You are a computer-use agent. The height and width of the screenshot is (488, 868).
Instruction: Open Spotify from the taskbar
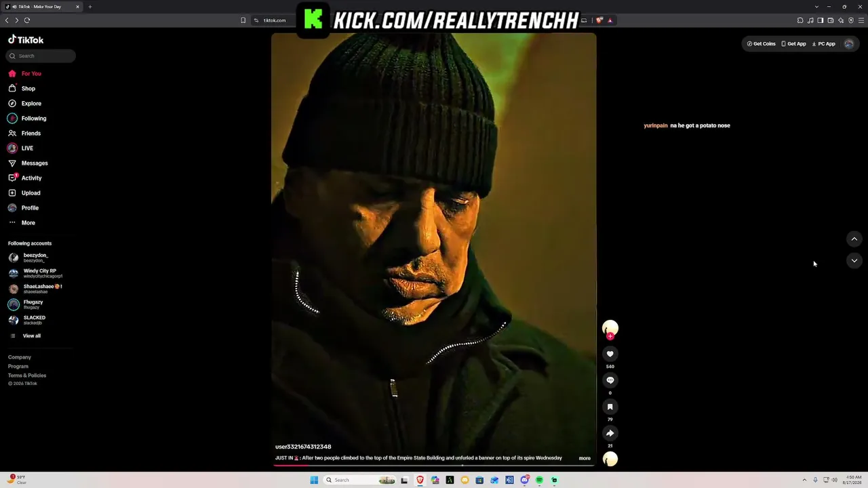tap(540, 480)
